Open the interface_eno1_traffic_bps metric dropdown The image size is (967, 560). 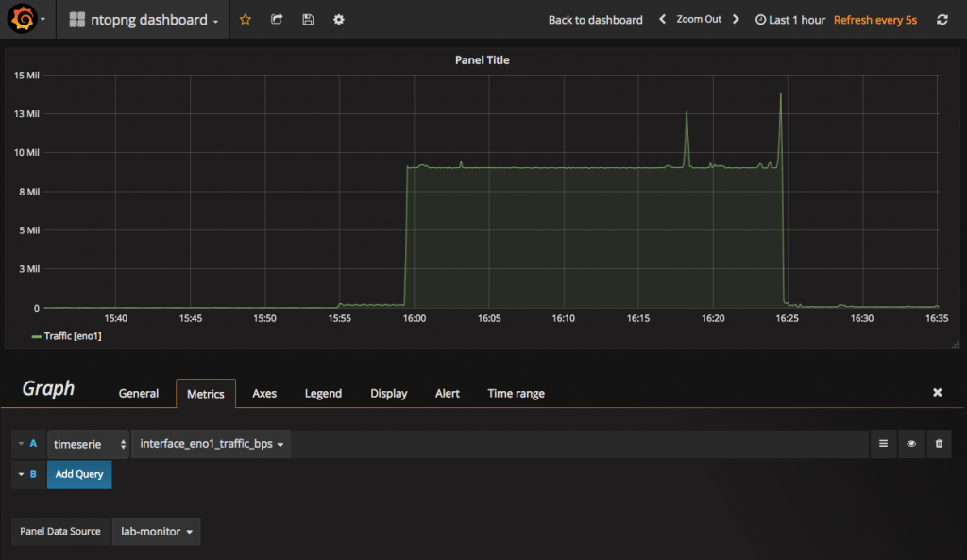point(211,444)
